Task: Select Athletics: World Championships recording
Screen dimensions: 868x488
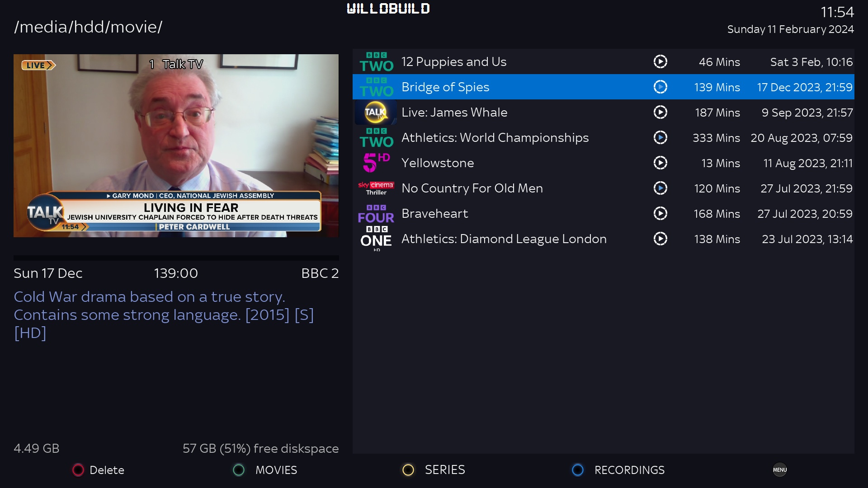Action: (x=604, y=137)
